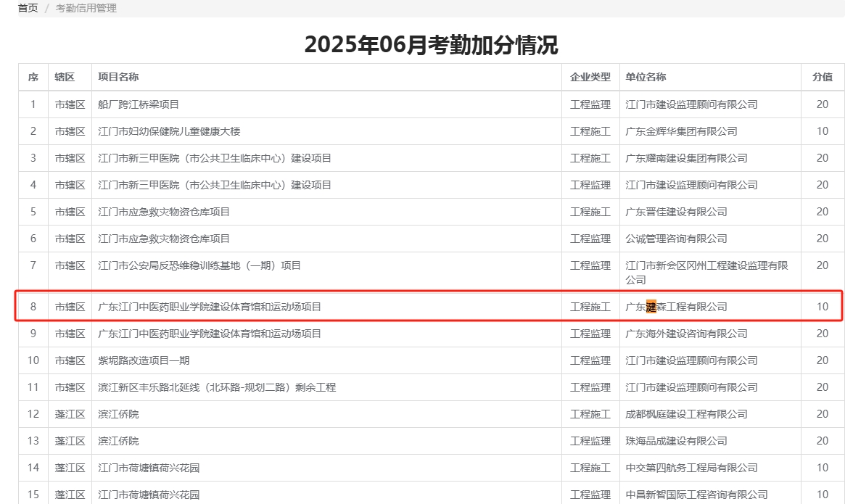Select 江门市公安局反恐维稳训练基地（一期）项目
This screenshot has width=853, height=504.
199,265
